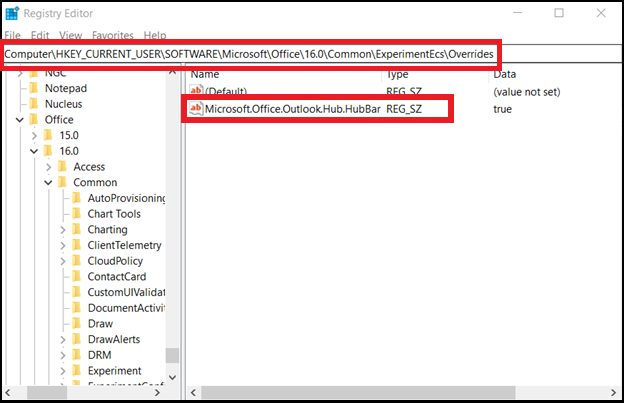
Task: Click the values pane horizontal scrollbar thumb
Action: [x=358, y=393]
